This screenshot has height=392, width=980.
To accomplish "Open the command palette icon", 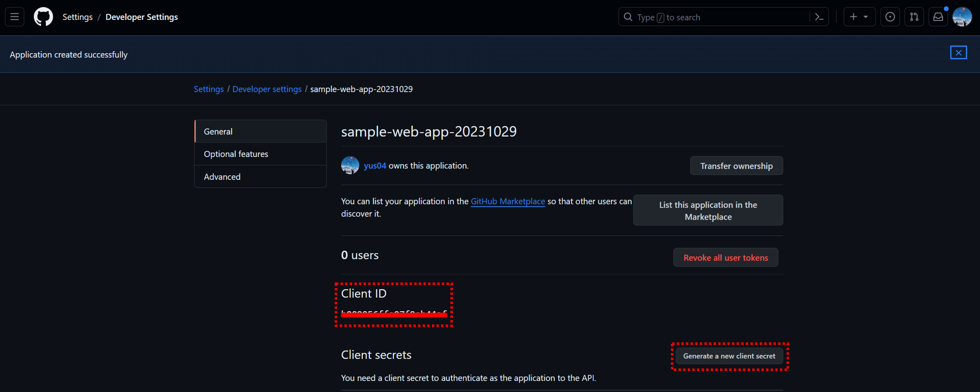I will click(x=819, y=17).
